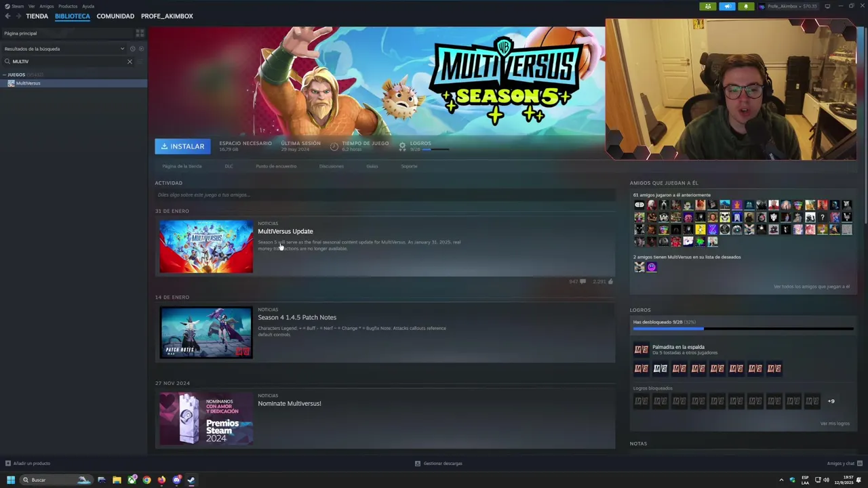This screenshot has height=488, width=868.
Task: Toggle the collections grid view icon
Action: pyautogui.click(x=140, y=33)
